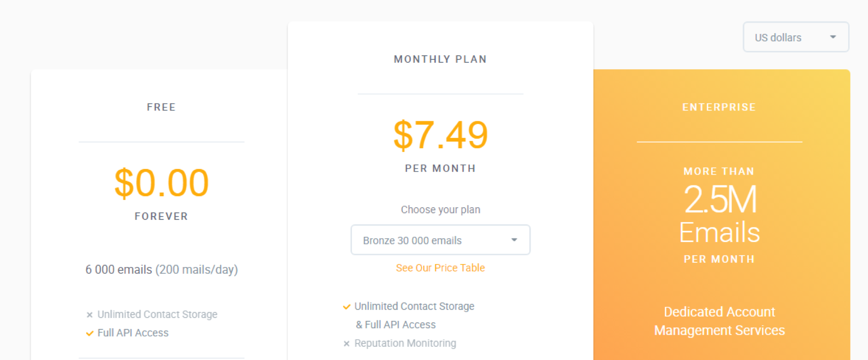Click the & Full API Access text in Monthly plan

pos(396,325)
